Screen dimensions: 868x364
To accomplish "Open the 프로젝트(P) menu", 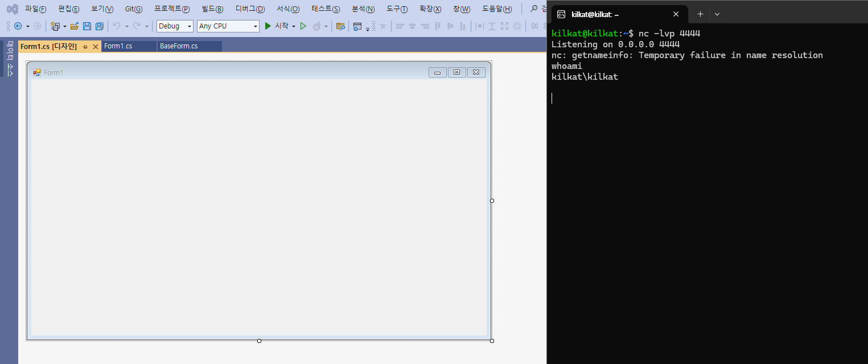I will [172, 9].
